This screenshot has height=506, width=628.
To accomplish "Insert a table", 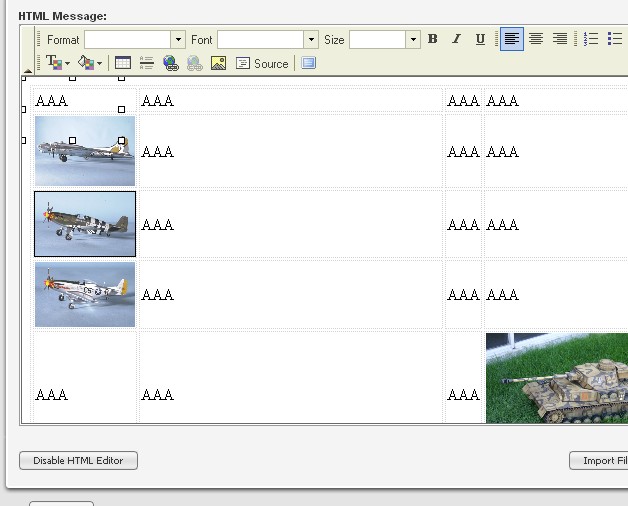I will point(123,63).
